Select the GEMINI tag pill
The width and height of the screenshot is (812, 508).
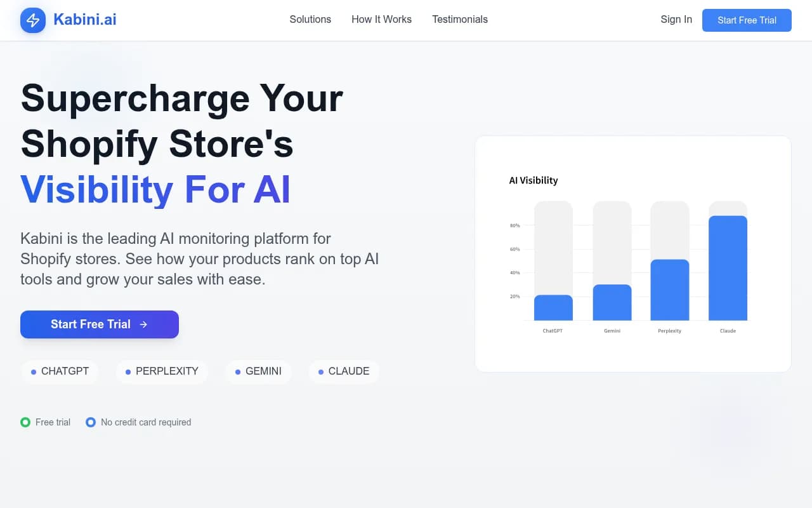click(x=258, y=371)
